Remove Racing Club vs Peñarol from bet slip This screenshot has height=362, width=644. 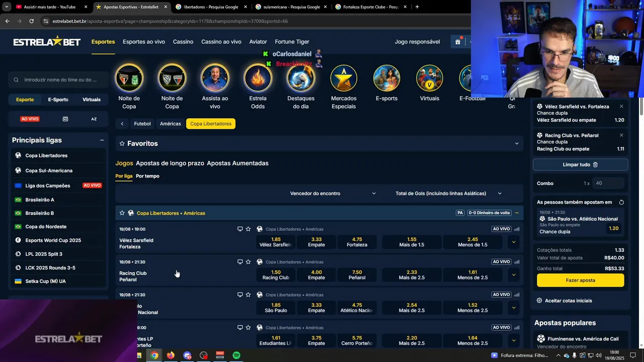pyautogui.click(x=621, y=135)
